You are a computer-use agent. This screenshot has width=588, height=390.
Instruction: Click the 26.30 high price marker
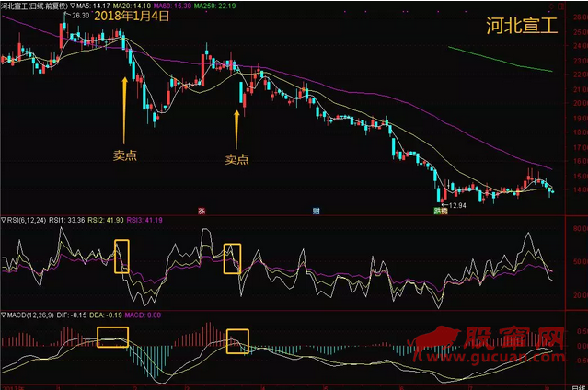coord(79,16)
